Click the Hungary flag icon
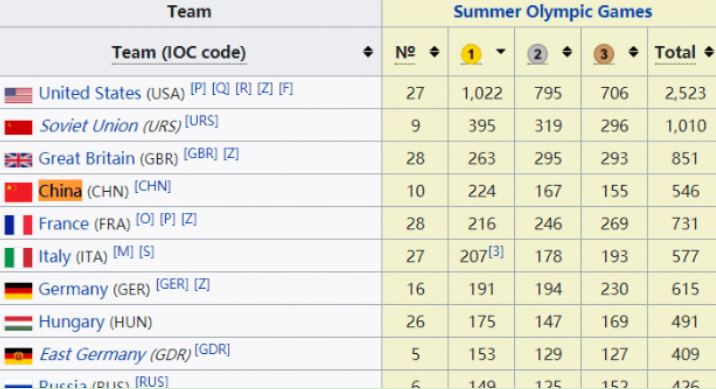 (18, 323)
